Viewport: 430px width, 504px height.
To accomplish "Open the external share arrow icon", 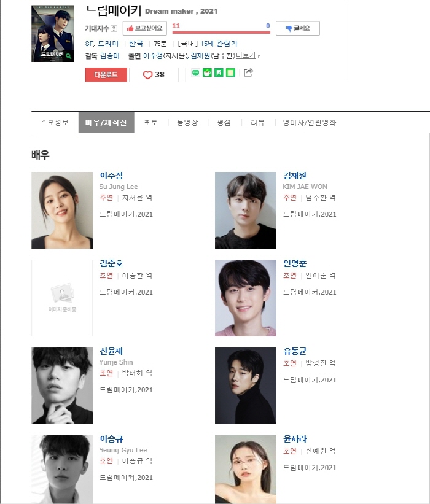I will (x=248, y=72).
